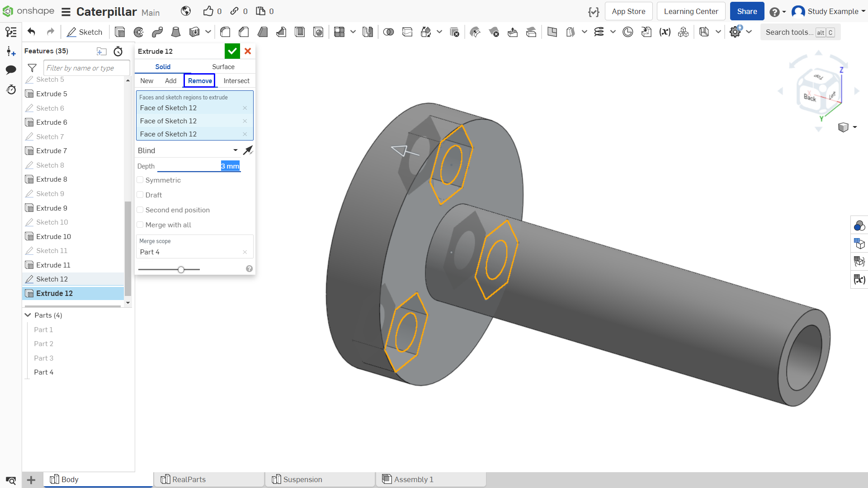Add new tab with plus button
The height and width of the screenshot is (488, 868).
[x=31, y=480]
